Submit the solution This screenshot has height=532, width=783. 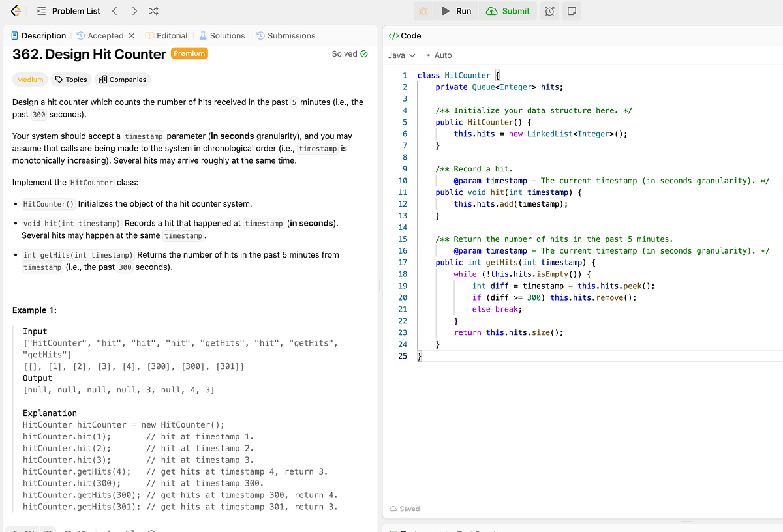508,10
